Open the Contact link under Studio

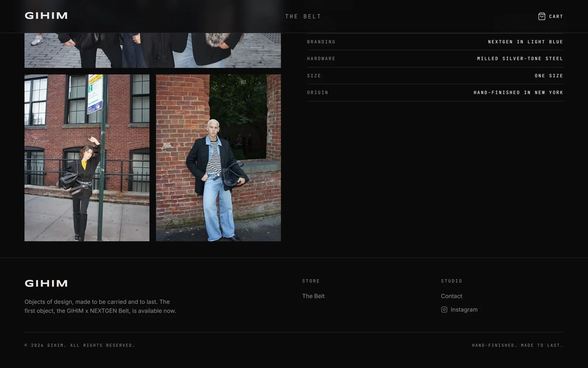[451, 296]
